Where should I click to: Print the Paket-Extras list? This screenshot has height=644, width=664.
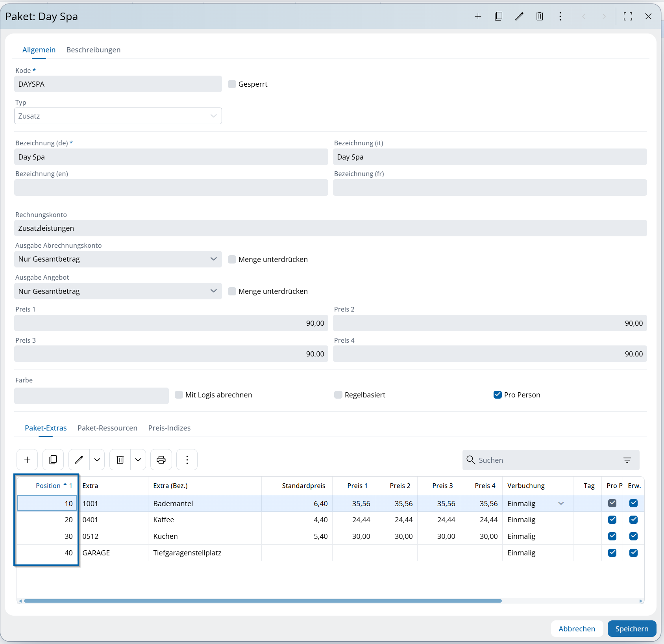click(161, 460)
